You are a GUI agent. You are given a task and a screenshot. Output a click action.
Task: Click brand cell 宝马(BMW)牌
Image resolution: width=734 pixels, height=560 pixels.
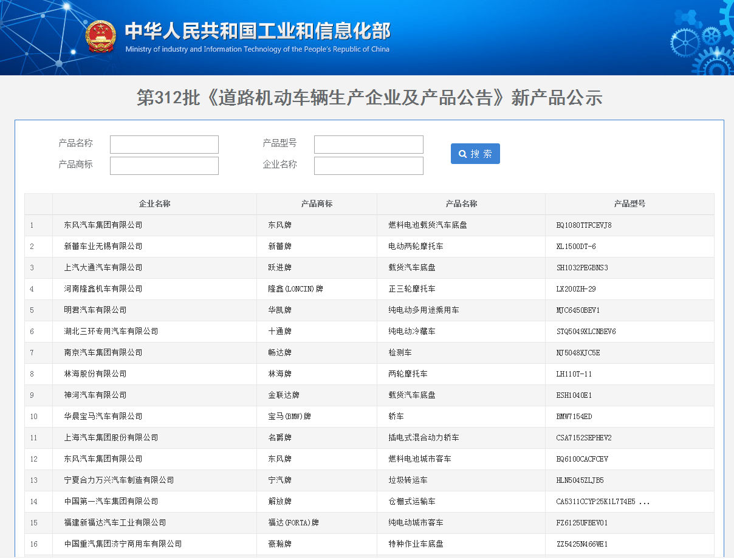pyautogui.click(x=289, y=417)
